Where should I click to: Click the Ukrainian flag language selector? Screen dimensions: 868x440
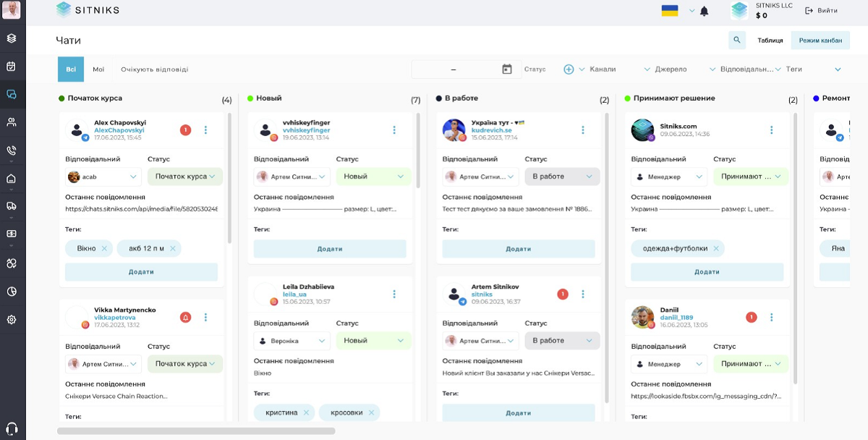tap(670, 11)
